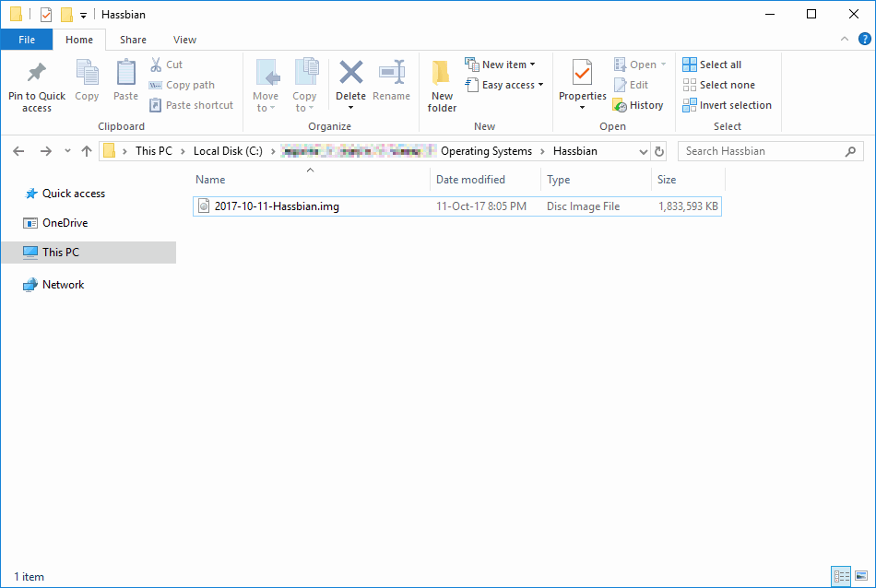Click Hassbian breadcrumb in address bar
This screenshot has width=876, height=588.
pos(574,151)
